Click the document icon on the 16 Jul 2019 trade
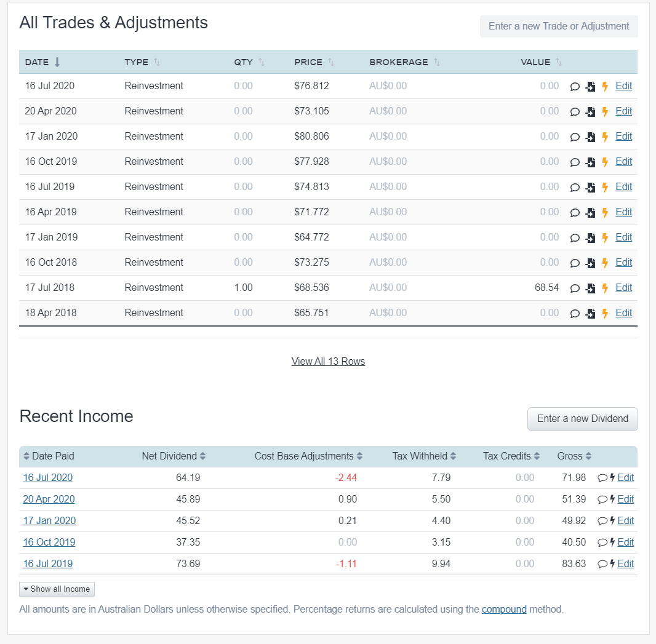This screenshot has height=644, width=656. click(x=590, y=187)
